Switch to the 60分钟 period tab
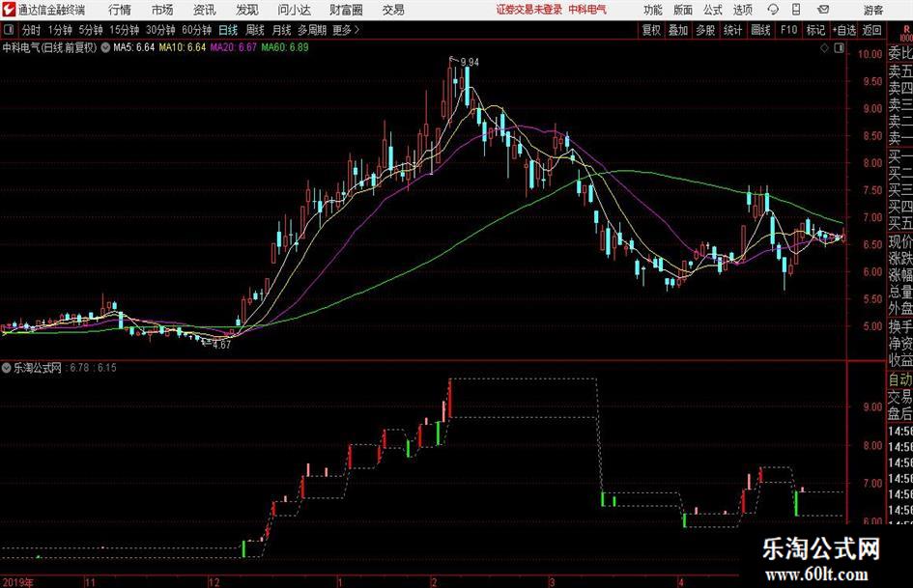913x588 pixels. (196, 30)
